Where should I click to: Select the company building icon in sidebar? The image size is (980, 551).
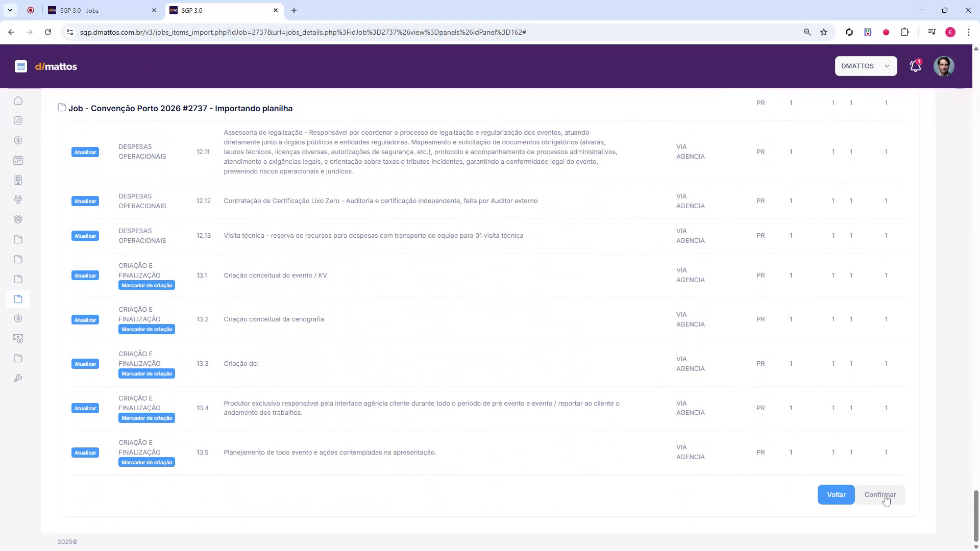pyautogui.click(x=18, y=180)
